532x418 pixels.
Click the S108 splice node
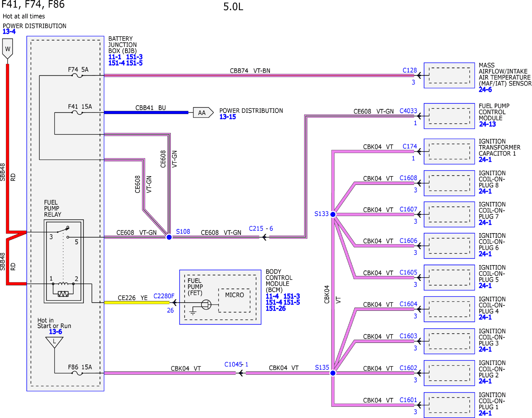[x=169, y=237]
